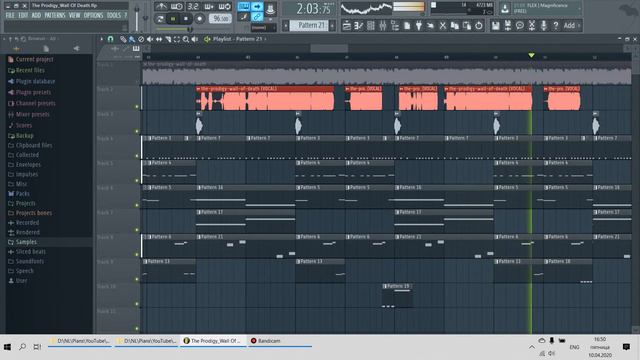Toggle the 3.2 recording countdown
Image resolution: width=640 pixels, height=360 pixels.
click(193, 7)
